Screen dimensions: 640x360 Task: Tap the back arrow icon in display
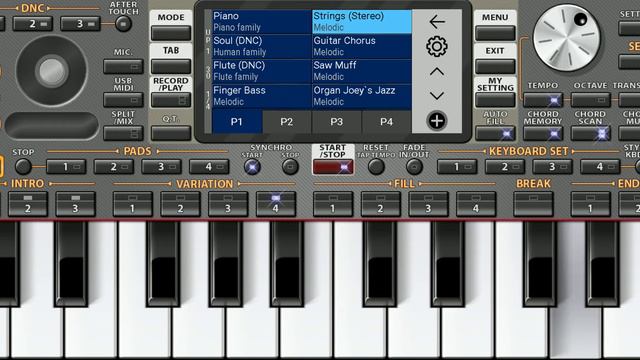click(x=437, y=22)
